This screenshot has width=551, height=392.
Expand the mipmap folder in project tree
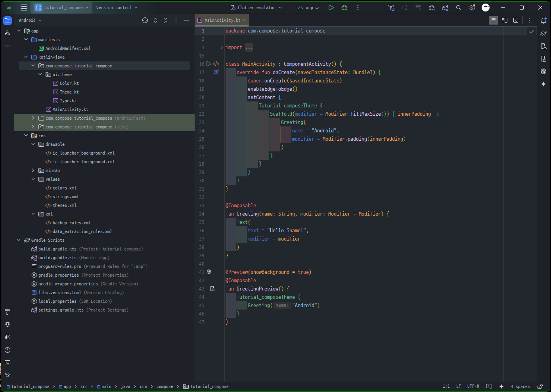pos(33,170)
